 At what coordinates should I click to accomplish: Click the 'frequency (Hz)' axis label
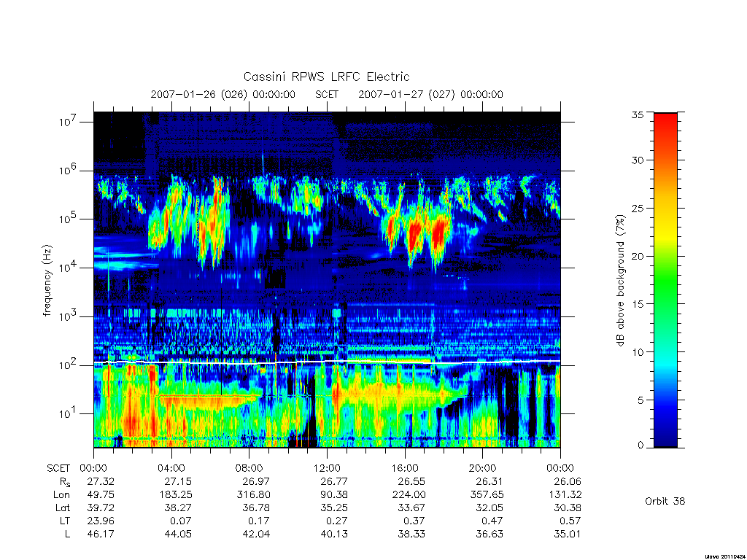click(47, 281)
